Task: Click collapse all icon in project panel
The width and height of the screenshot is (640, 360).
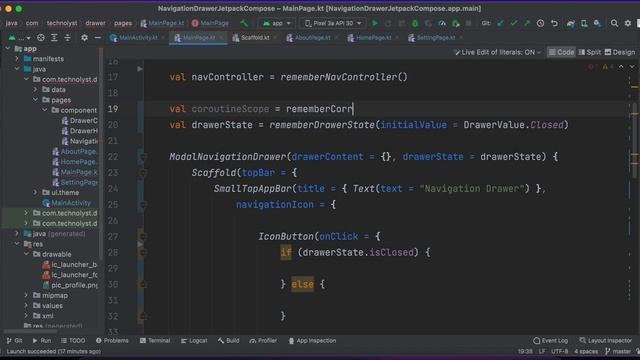Action: (68, 38)
